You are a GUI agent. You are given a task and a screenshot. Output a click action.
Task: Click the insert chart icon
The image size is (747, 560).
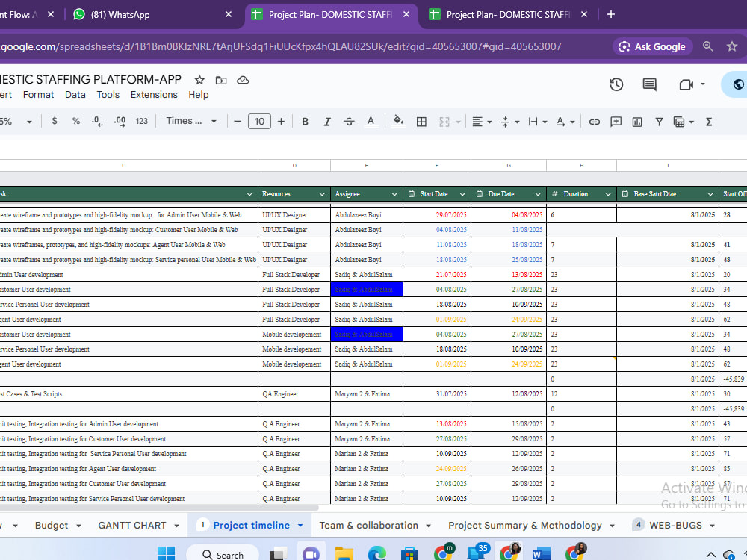pyautogui.click(x=637, y=122)
